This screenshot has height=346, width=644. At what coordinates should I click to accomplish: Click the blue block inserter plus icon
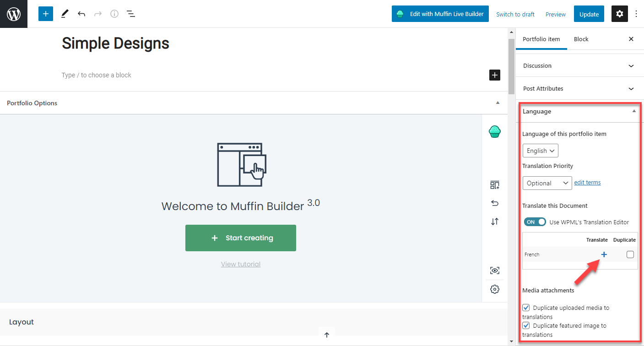(46, 14)
